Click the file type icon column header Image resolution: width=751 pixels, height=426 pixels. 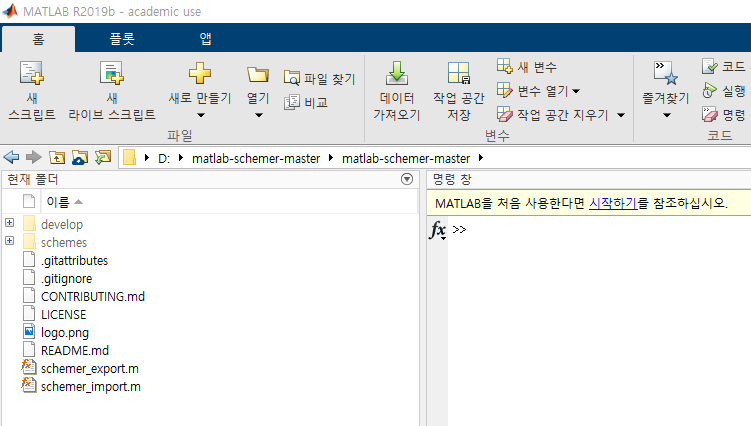pos(29,201)
